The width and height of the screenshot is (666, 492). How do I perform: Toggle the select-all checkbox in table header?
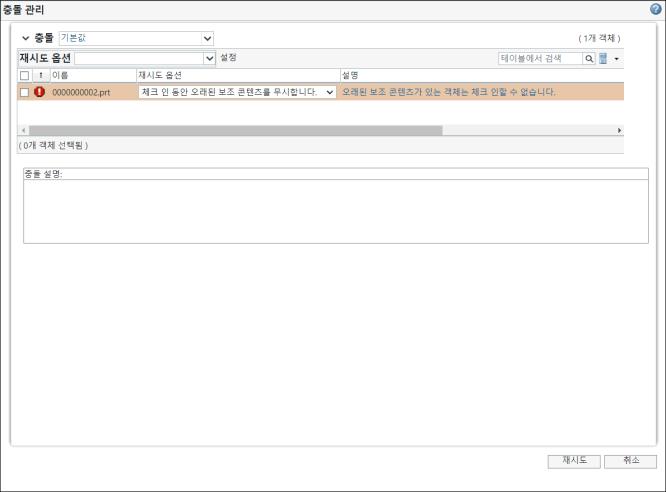tap(24, 75)
